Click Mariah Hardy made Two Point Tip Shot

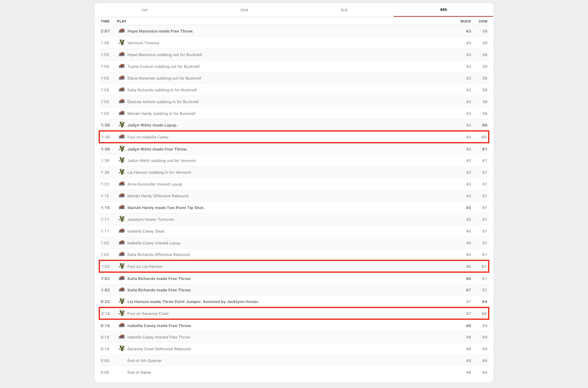[x=166, y=208]
